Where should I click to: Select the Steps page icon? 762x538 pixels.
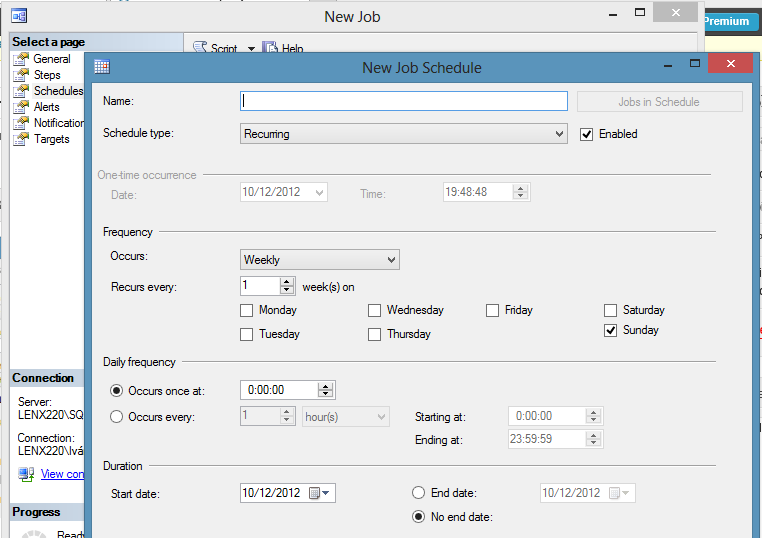tap(20, 75)
